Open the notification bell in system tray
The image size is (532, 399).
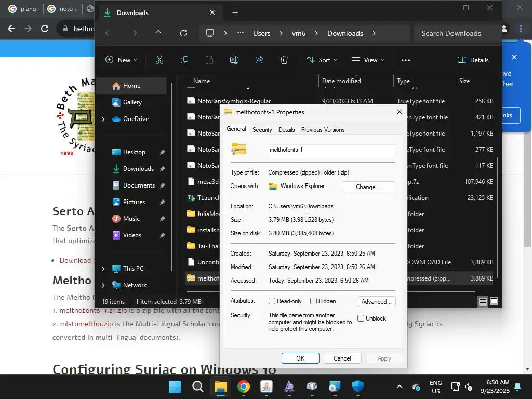518,387
